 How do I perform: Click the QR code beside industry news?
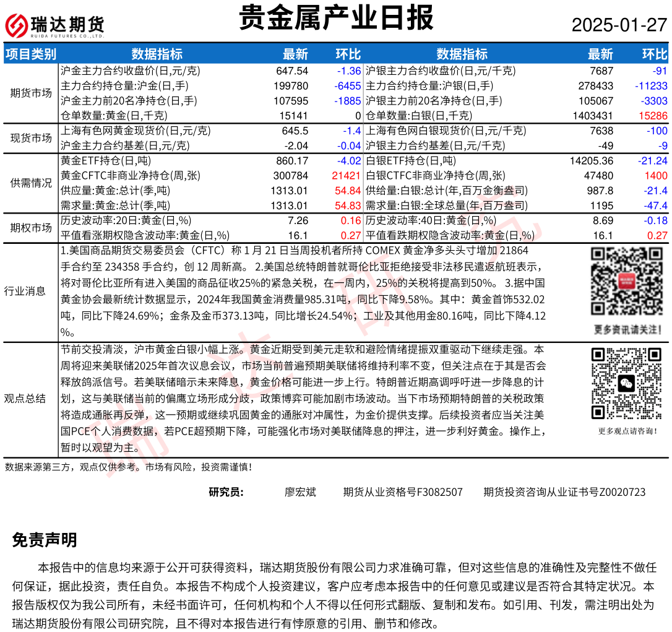627,281
